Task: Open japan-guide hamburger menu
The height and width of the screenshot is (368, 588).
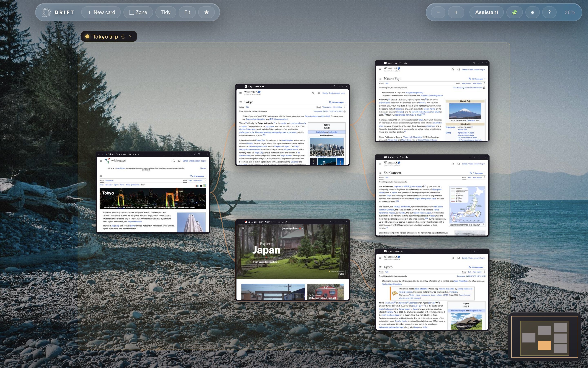Action: [x=342, y=228]
